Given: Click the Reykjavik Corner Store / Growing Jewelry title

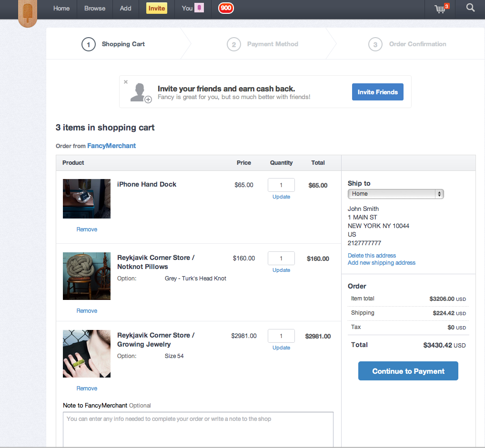Looking at the screenshot, I should tap(156, 340).
